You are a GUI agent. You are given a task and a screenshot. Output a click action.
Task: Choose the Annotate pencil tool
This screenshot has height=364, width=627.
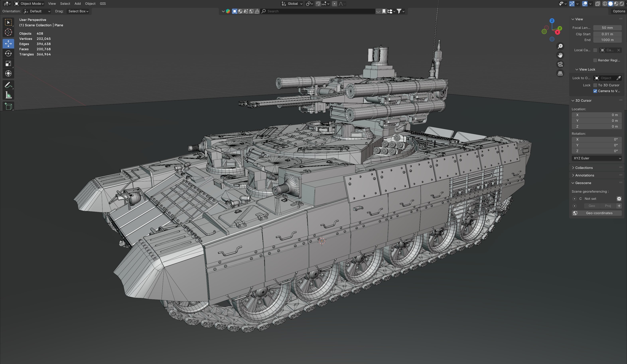tap(8, 85)
